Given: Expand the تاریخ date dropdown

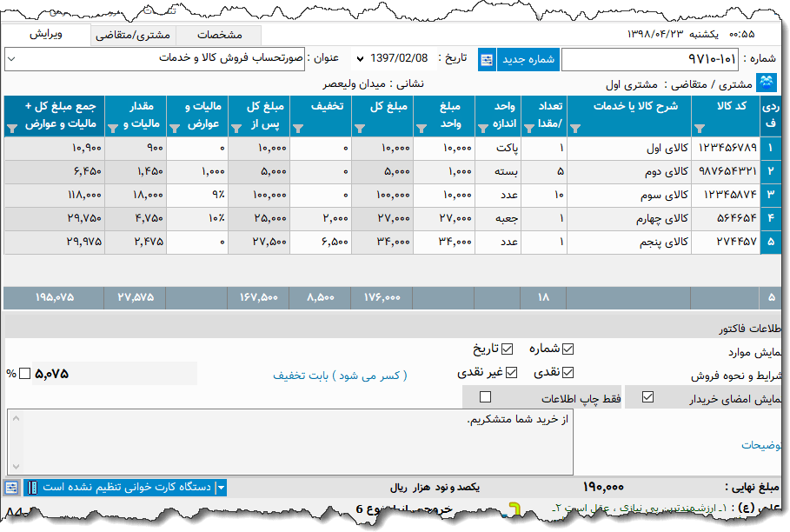Looking at the screenshot, I should 360,58.
